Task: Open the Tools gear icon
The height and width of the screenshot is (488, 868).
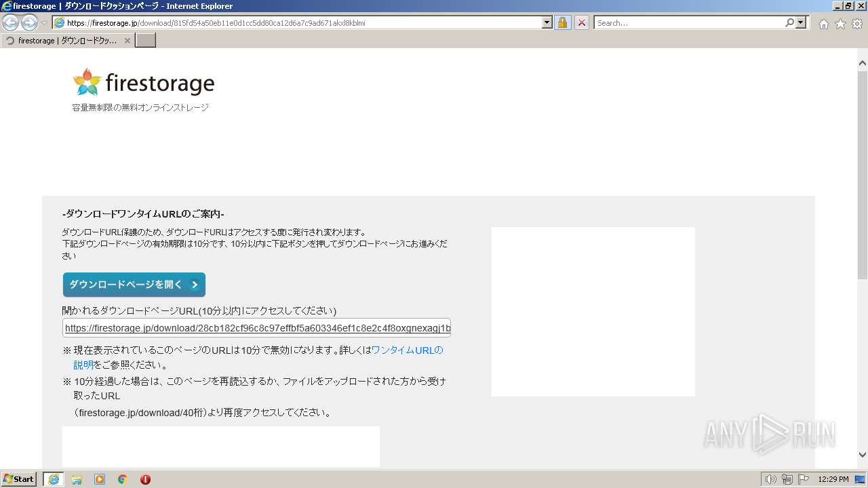Action: click(x=857, y=24)
